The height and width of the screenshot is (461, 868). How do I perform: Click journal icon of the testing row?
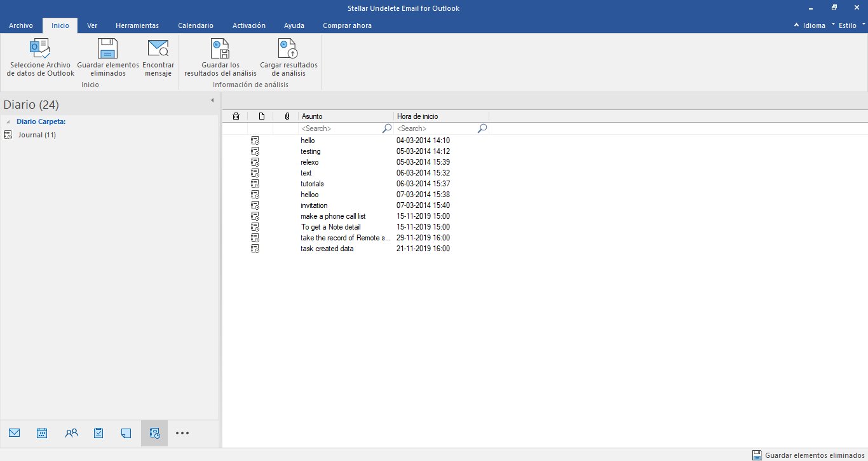[x=255, y=151]
